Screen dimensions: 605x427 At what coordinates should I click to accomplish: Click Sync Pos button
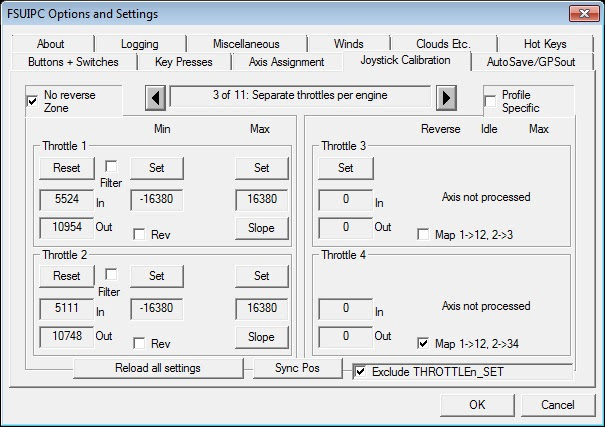(x=297, y=368)
